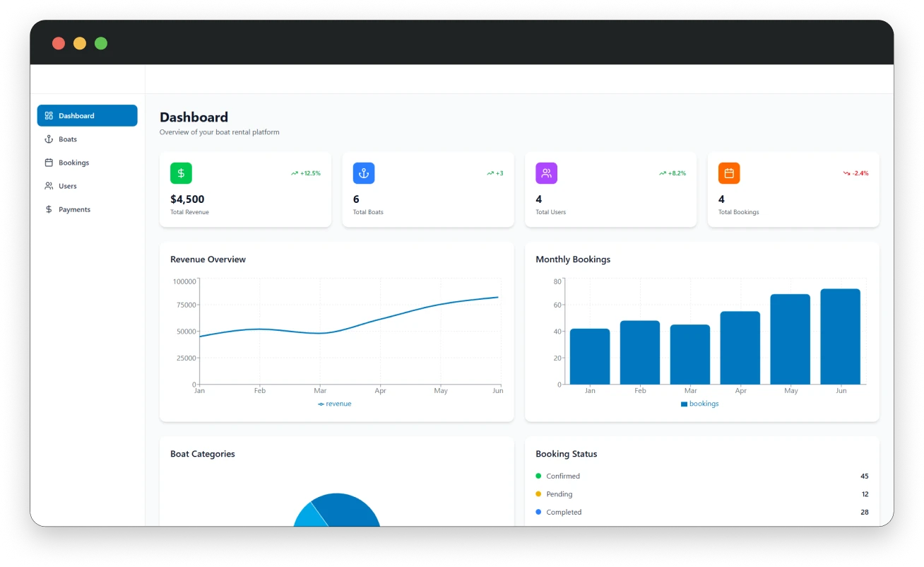The width and height of the screenshot is (924, 567).
Task: Open Payments from the sidebar navigation
Action: pos(74,209)
